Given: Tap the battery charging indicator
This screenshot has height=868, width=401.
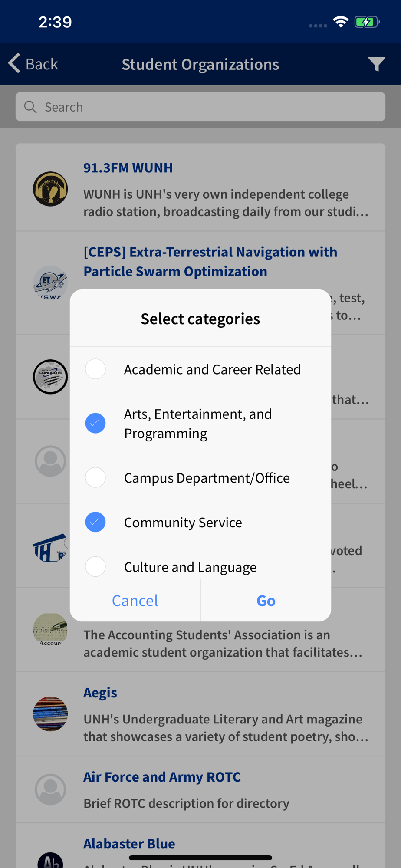Looking at the screenshot, I should coord(367,22).
